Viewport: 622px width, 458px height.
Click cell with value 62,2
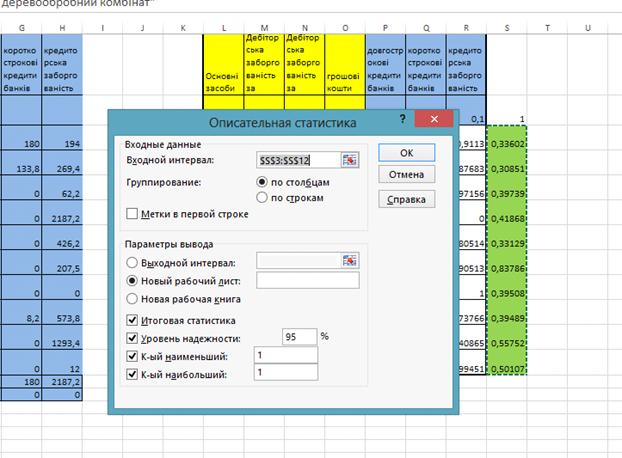[x=62, y=188]
